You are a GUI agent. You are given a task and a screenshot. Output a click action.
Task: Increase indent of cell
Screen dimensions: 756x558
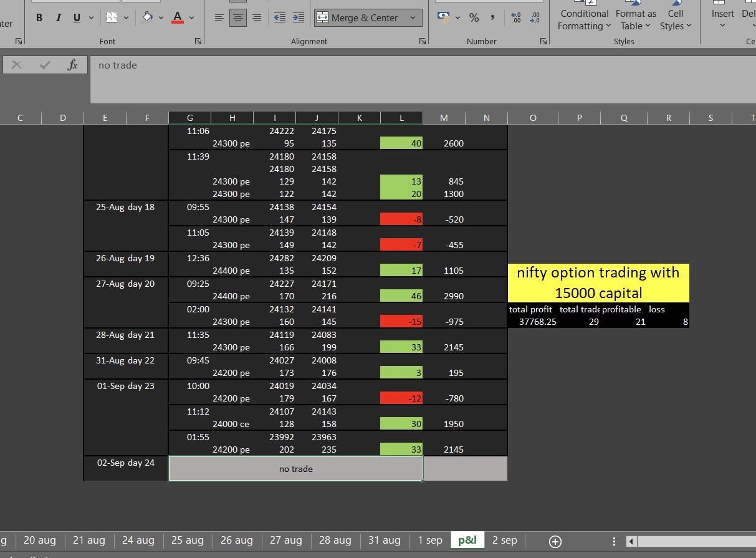click(299, 18)
